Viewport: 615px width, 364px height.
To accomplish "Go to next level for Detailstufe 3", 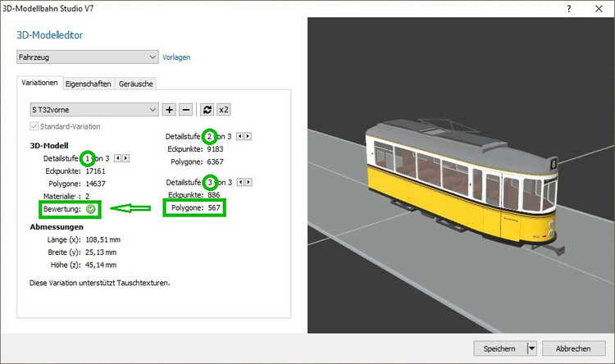I will click(x=248, y=182).
